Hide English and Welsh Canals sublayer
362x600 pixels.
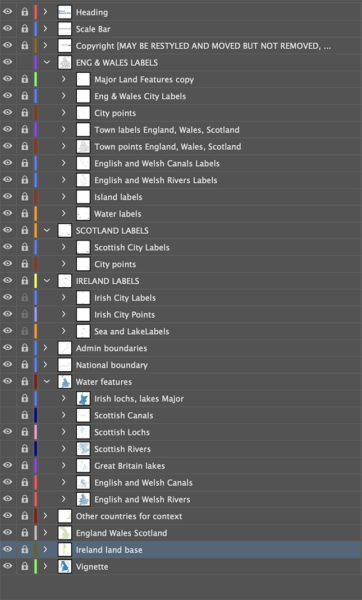point(8,483)
